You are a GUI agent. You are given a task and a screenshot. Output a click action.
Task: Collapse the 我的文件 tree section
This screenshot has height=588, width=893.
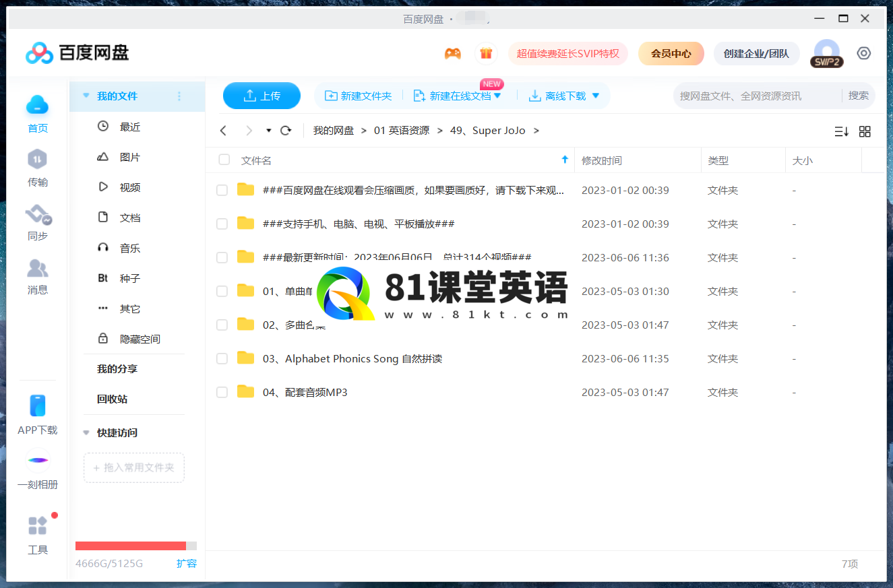86,96
